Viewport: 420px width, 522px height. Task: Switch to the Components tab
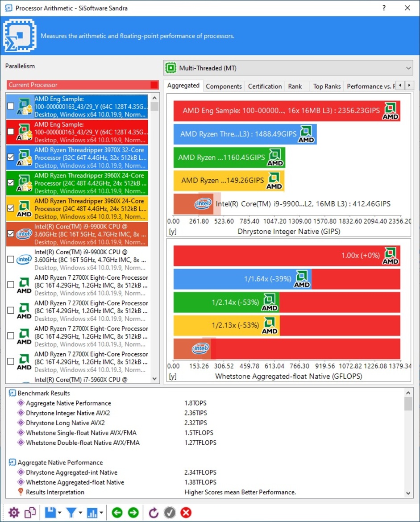224,86
